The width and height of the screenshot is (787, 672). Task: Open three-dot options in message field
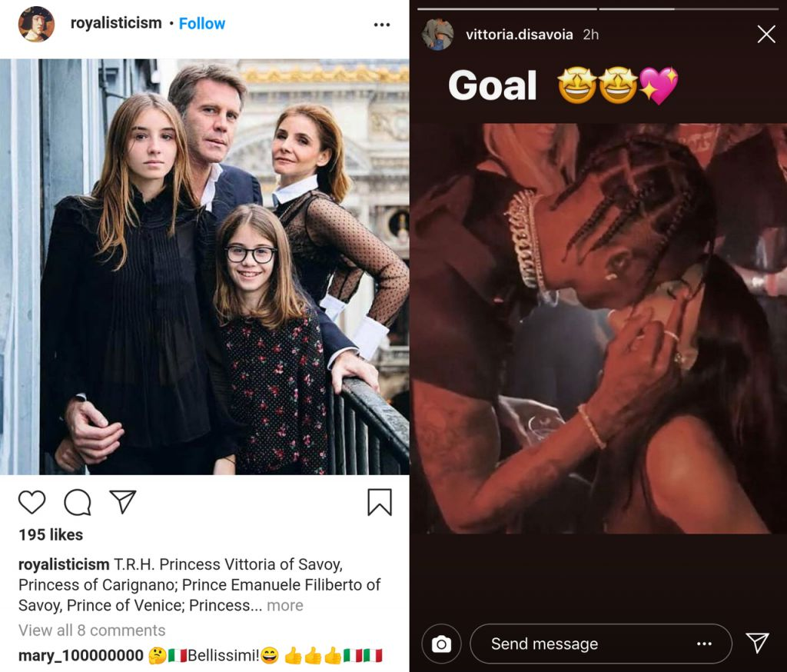pyautogui.click(x=704, y=644)
